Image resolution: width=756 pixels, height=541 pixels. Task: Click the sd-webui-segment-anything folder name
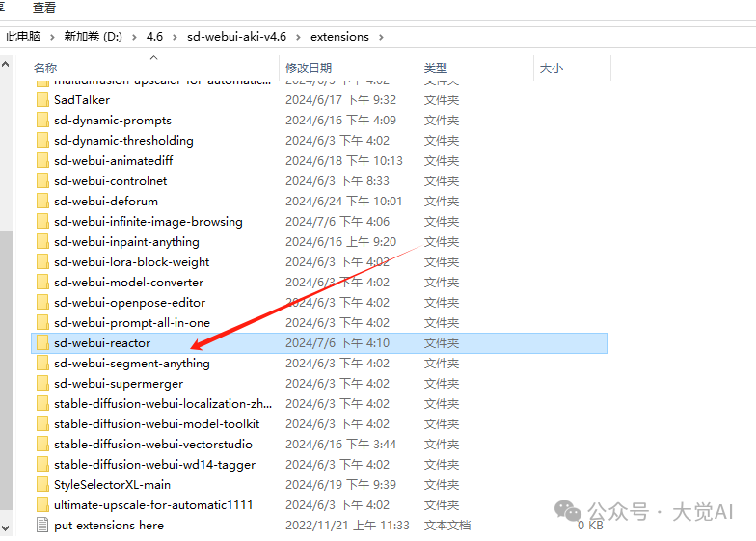tap(132, 363)
